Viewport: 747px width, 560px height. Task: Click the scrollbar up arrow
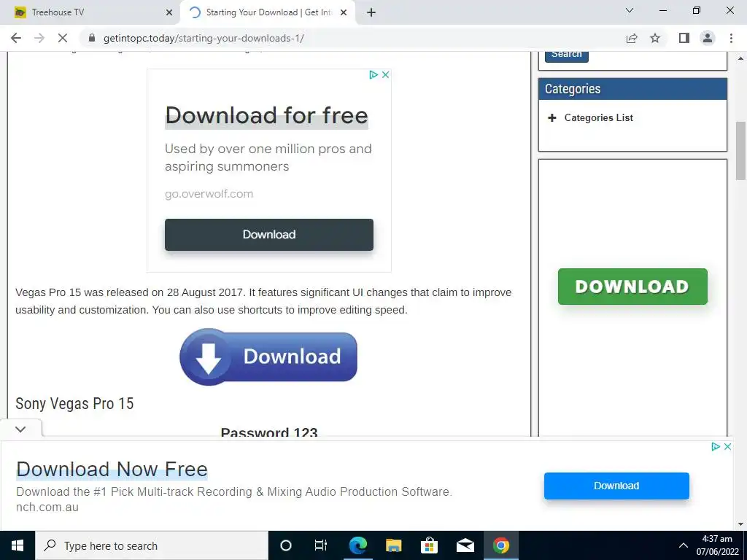(x=740, y=58)
